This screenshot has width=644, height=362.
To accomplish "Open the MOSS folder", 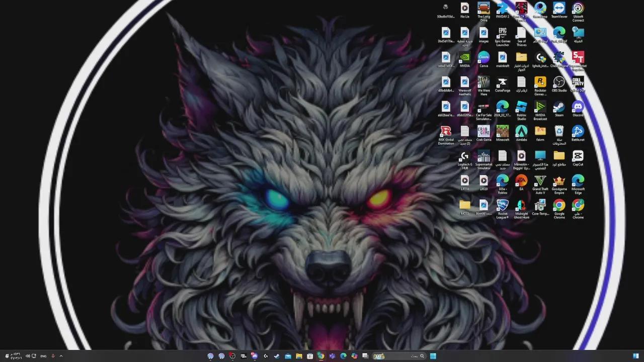I will point(465,207).
